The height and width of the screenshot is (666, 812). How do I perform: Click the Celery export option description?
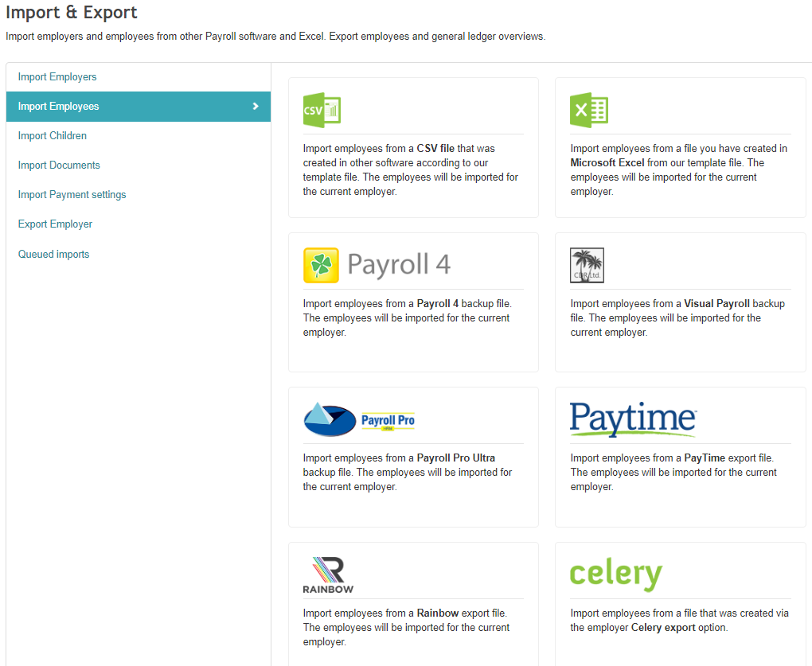pyautogui.click(x=679, y=620)
